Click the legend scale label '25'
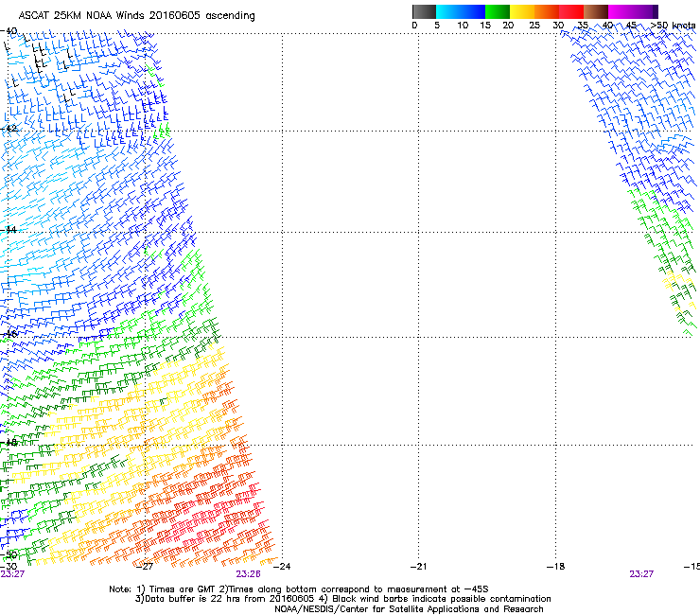Screen dimensions: 700x615 tap(534, 26)
